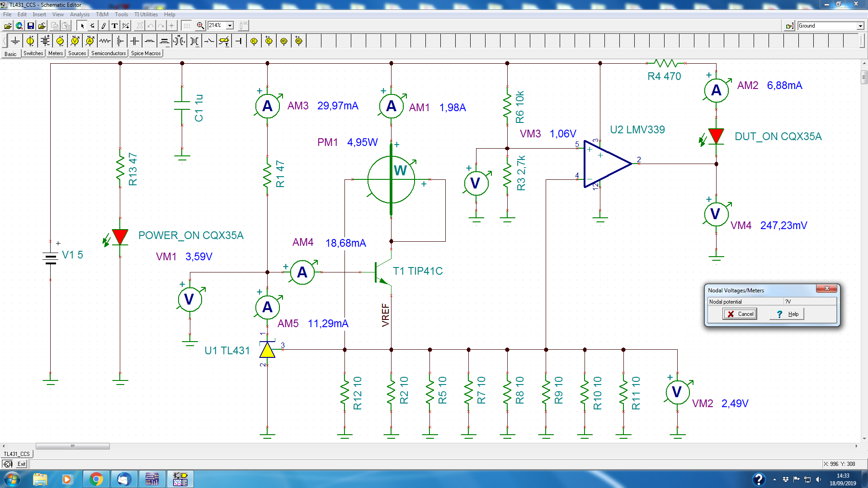The height and width of the screenshot is (488, 868).
Task: Open Thunderbird from the taskbar
Action: [x=124, y=479]
